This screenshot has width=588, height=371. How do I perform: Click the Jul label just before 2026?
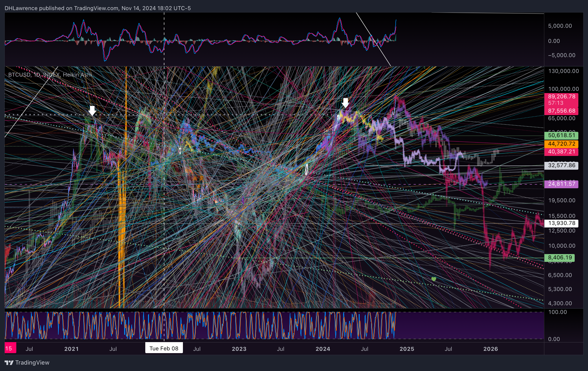point(448,349)
